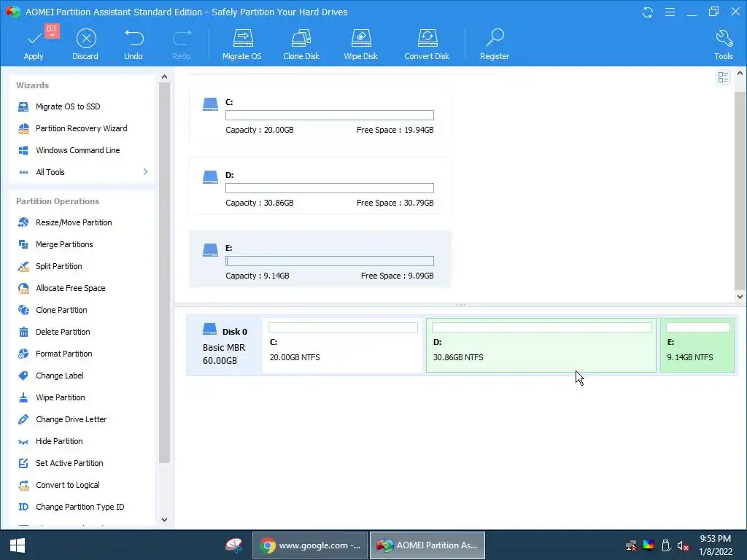Open the Migrate OS toolbar wizard
747x560 pixels.
click(242, 44)
